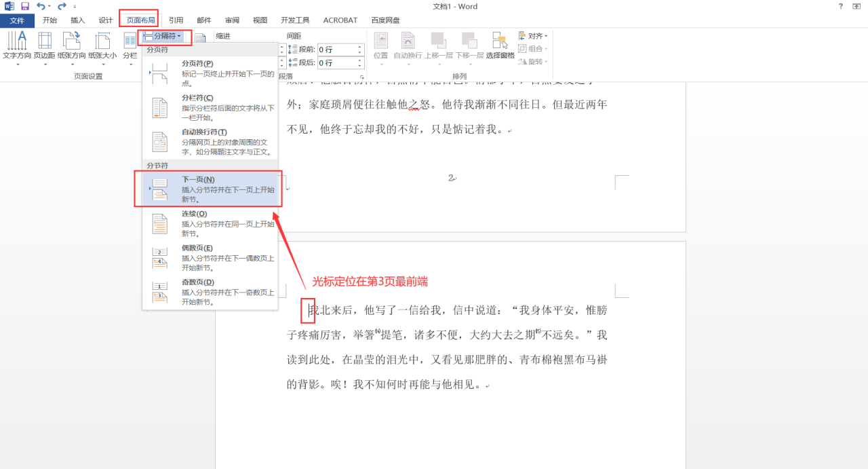Insert 分栏符 column break

tap(210, 107)
